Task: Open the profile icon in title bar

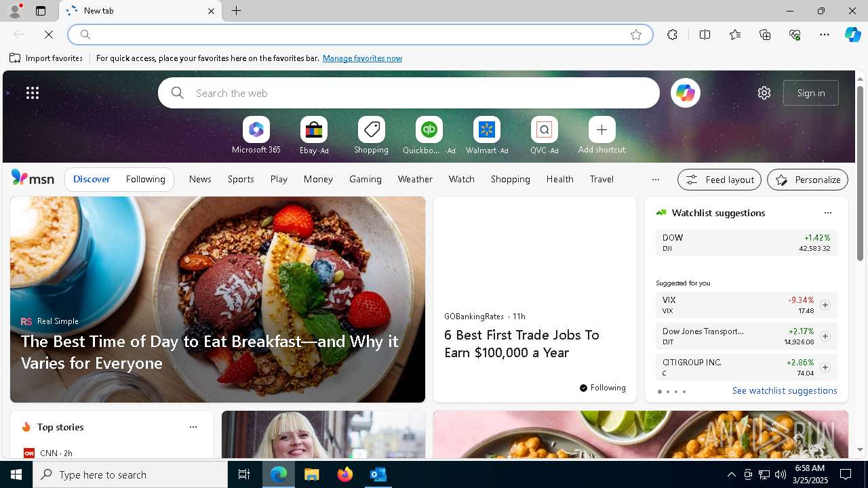Action: coord(14,11)
